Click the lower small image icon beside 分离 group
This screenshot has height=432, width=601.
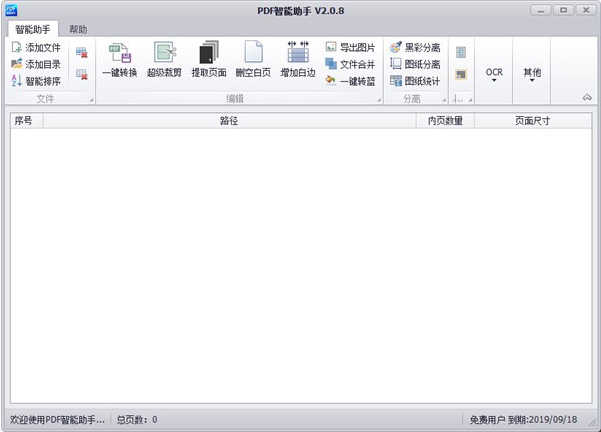pos(461,74)
